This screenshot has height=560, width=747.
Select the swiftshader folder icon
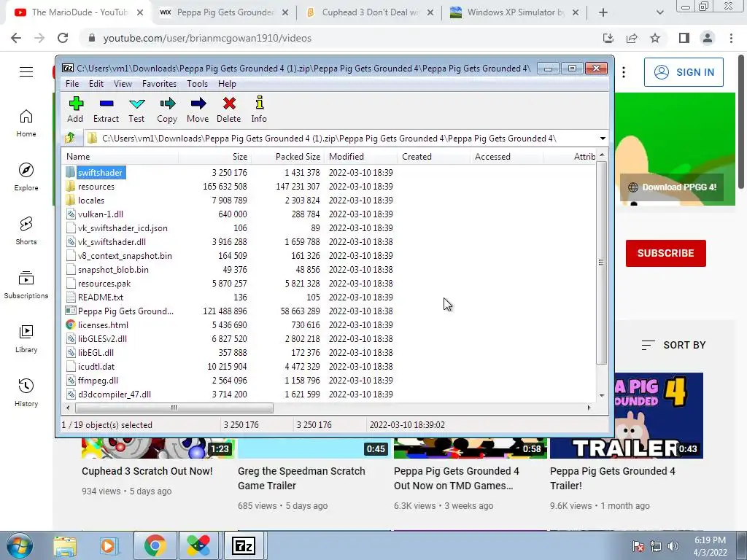tap(71, 172)
